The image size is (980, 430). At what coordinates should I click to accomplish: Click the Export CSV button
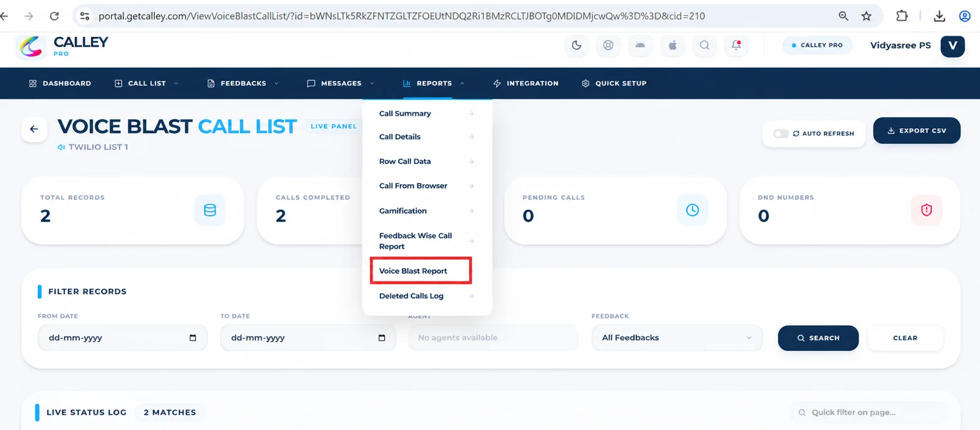917,130
